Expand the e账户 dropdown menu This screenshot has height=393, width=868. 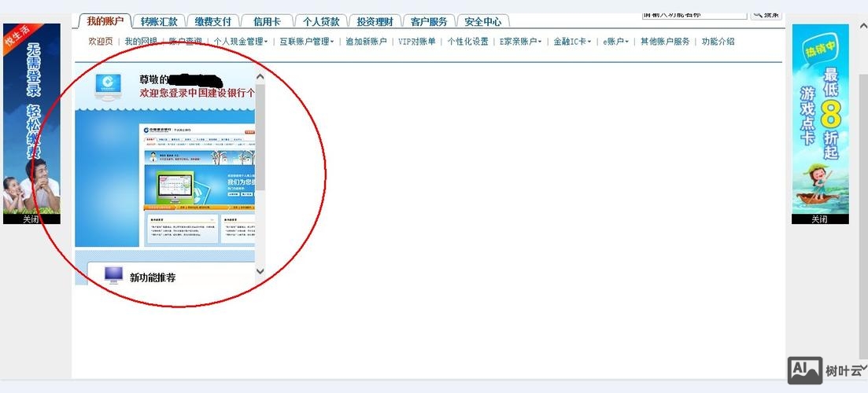[615, 42]
